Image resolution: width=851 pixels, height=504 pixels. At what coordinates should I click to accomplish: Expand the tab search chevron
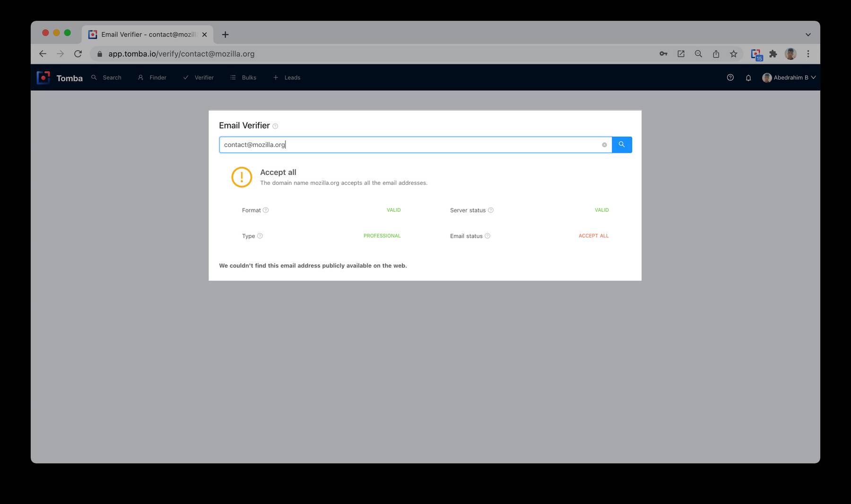(x=808, y=35)
